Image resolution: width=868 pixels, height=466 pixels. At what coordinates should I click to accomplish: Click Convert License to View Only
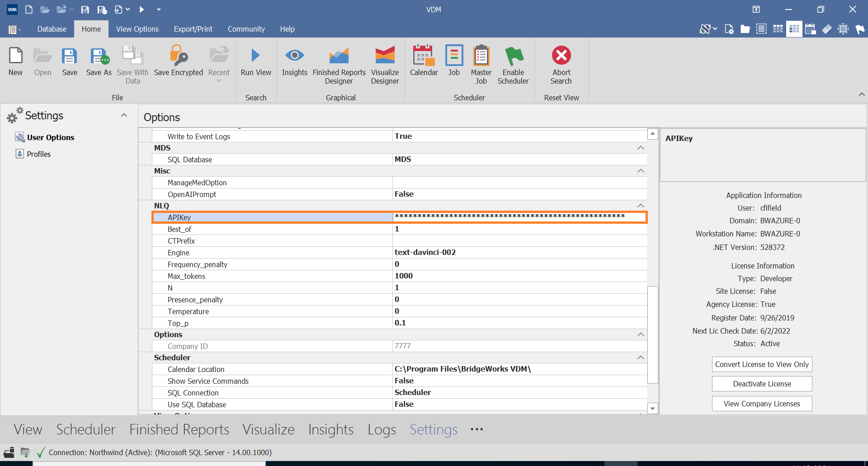[762, 364]
